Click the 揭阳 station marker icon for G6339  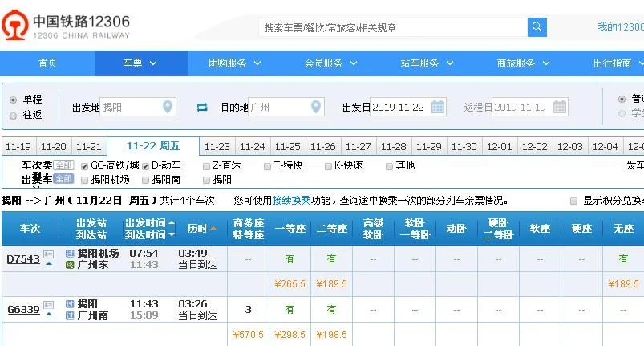click(x=70, y=304)
